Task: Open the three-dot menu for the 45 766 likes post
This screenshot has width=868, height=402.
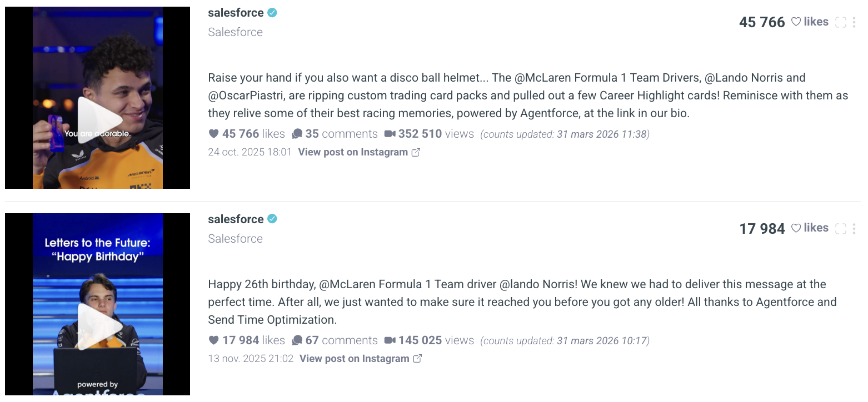Action: click(854, 22)
